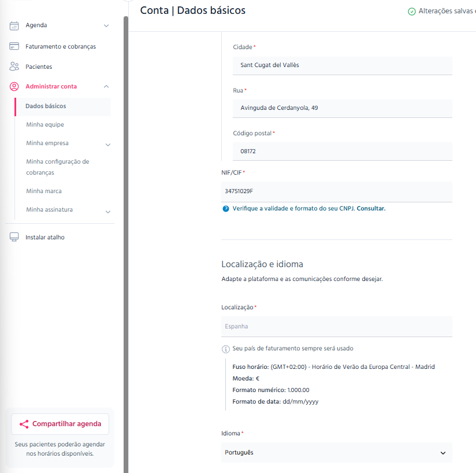Click the Pacientes people icon
476x473 pixels.
[x=14, y=66]
